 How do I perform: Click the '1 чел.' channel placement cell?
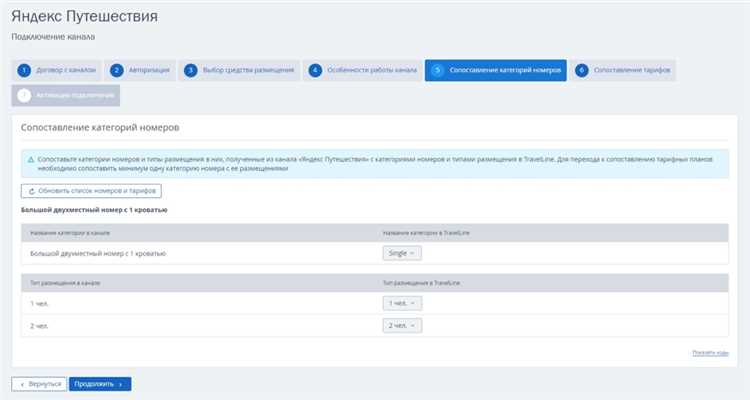[39, 304]
